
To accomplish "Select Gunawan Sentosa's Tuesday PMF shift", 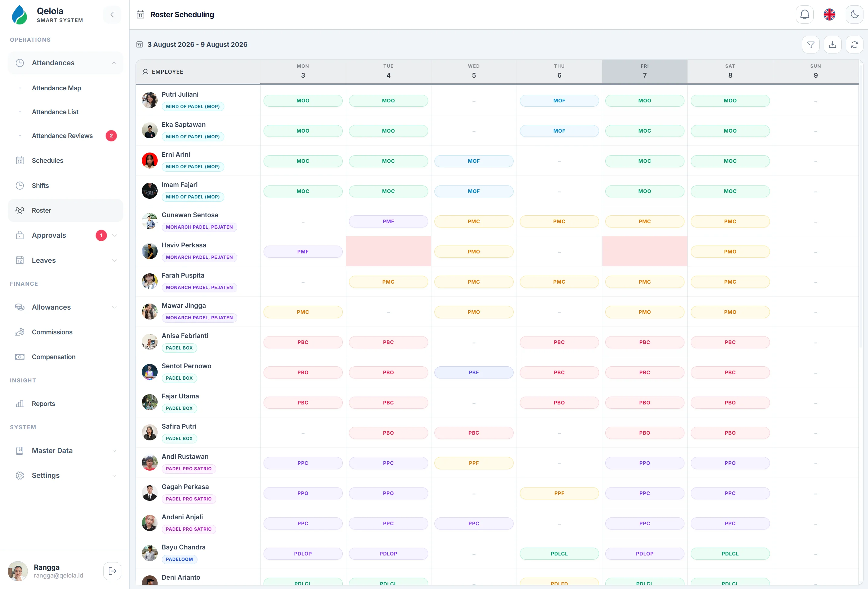I will pyautogui.click(x=389, y=221).
